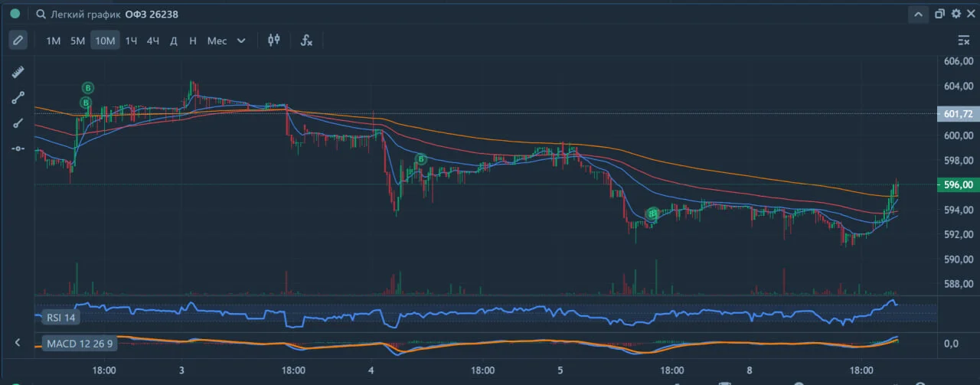Switch to Н weekly timeframe
The image size is (980, 385).
click(192, 41)
